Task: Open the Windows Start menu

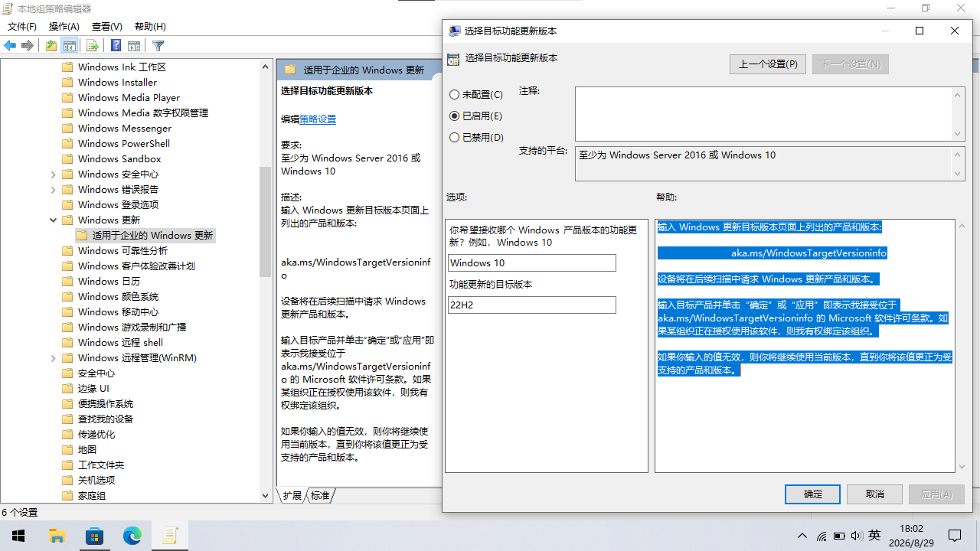Action: click(x=18, y=536)
